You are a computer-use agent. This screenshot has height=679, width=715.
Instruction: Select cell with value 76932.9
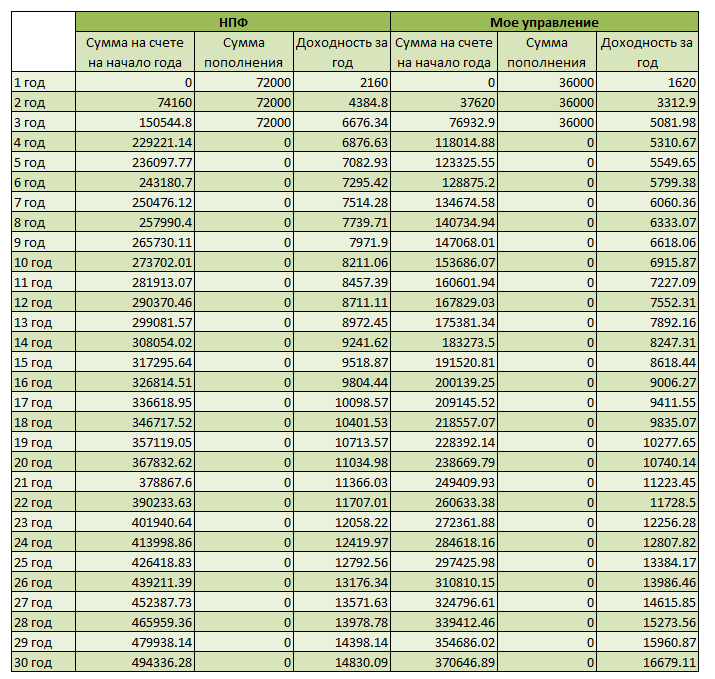click(444, 122)
